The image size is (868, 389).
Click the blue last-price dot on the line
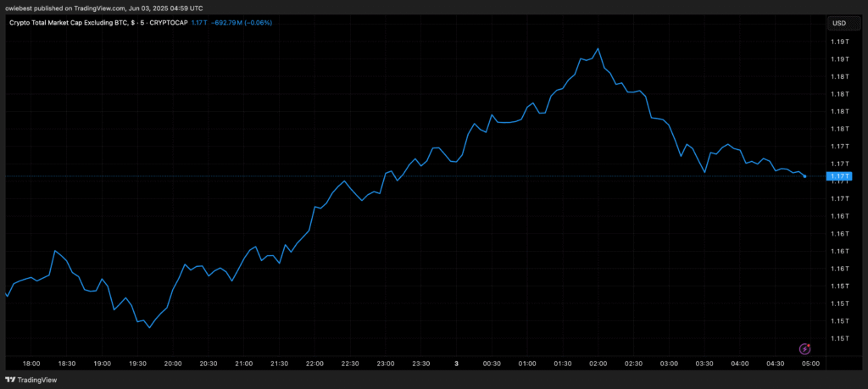coord(804,176)
